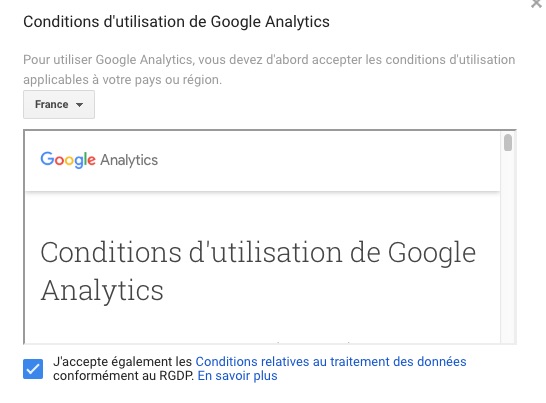Screen dimensions: 546x403
Task: Click the blue checkmark icon in the checkbox
Action: tap(33, 369)
